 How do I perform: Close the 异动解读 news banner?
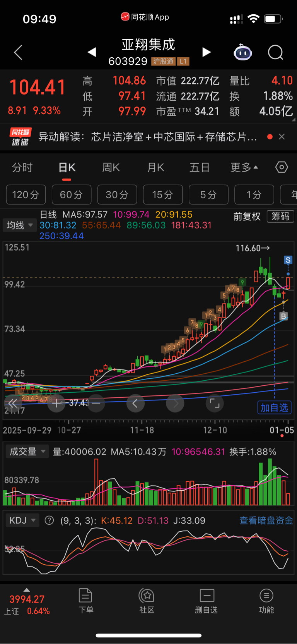click(282, 137)
